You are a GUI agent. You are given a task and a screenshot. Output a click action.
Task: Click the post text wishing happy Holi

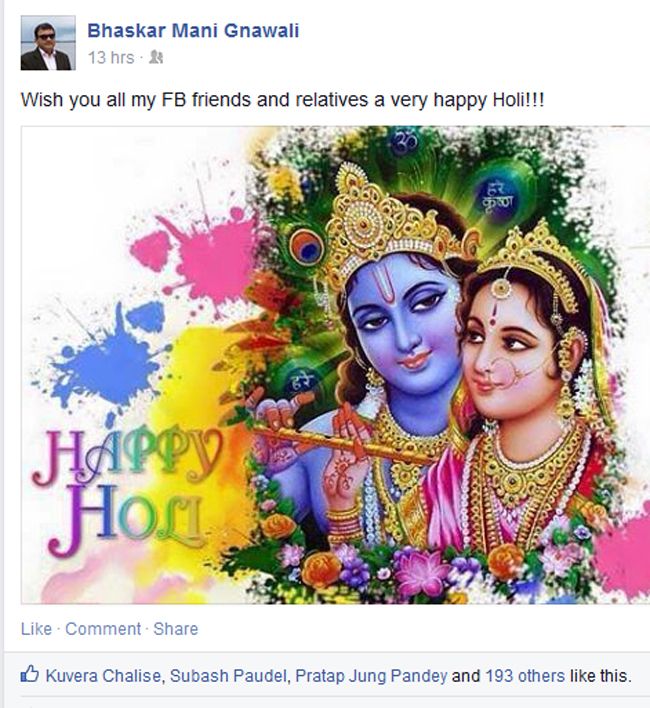point(283,100)
